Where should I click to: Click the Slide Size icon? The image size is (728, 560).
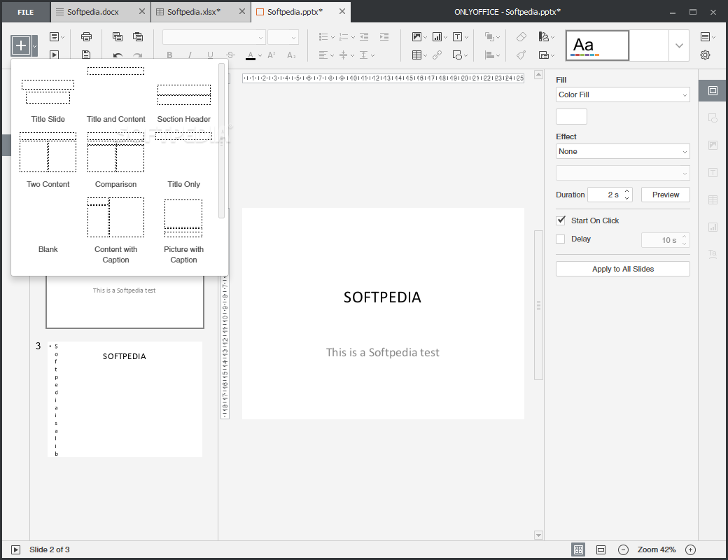click(544, 55)
